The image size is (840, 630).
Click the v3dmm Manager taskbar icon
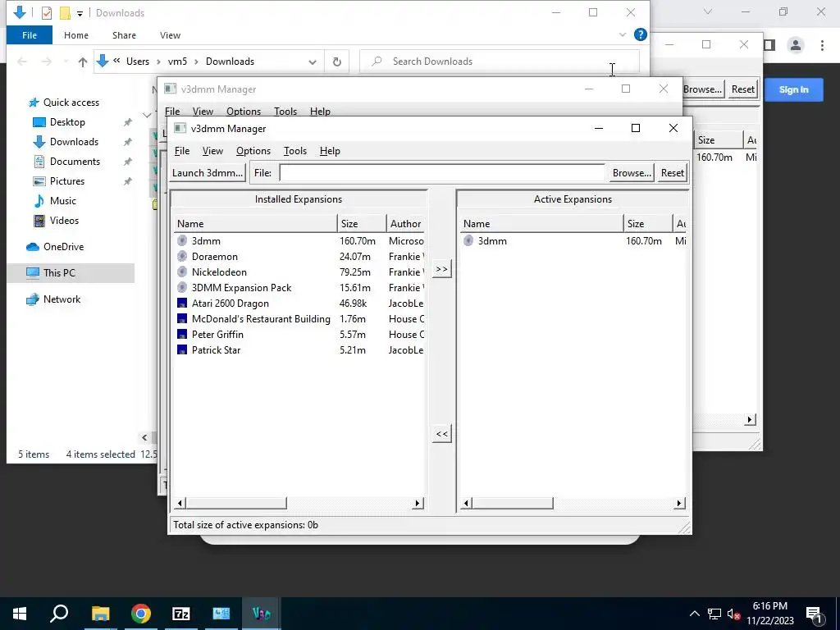pos(261,614)
